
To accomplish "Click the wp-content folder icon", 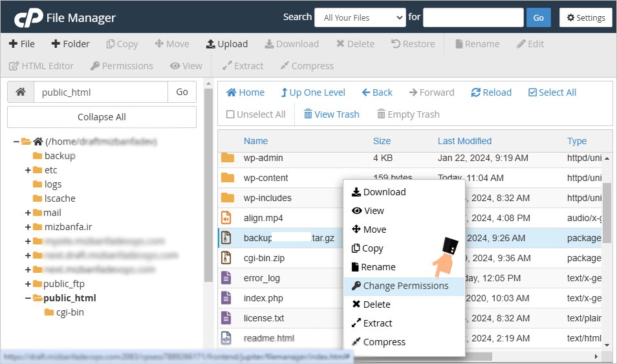I will pos(227,178).
